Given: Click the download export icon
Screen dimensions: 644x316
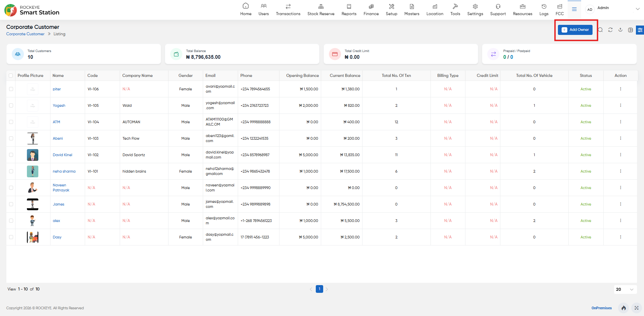Looking at the screenshot, I should click(x=620, y=30).
